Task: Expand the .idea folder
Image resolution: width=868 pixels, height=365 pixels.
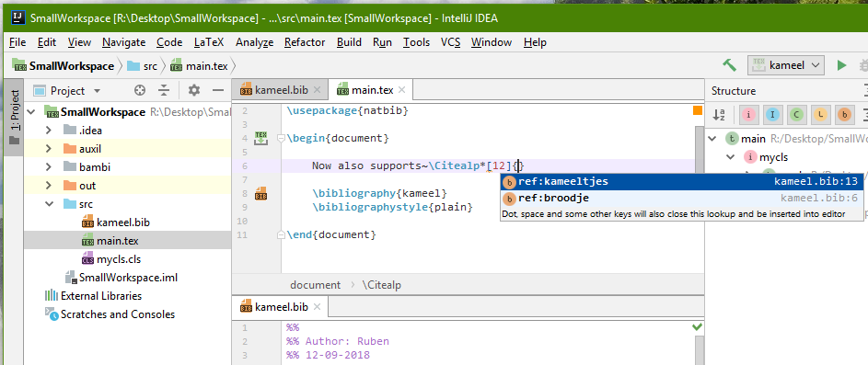Action: [49, 131]
